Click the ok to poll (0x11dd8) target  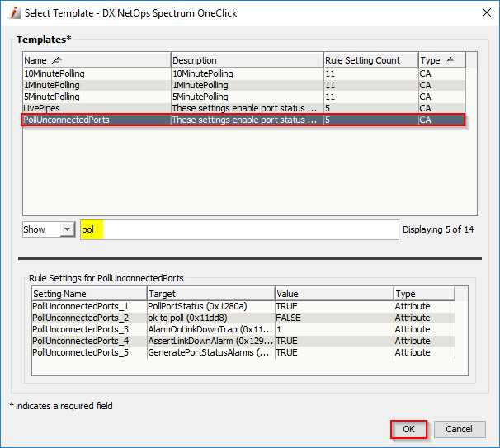pyautogui.click(x=210, y=318)
